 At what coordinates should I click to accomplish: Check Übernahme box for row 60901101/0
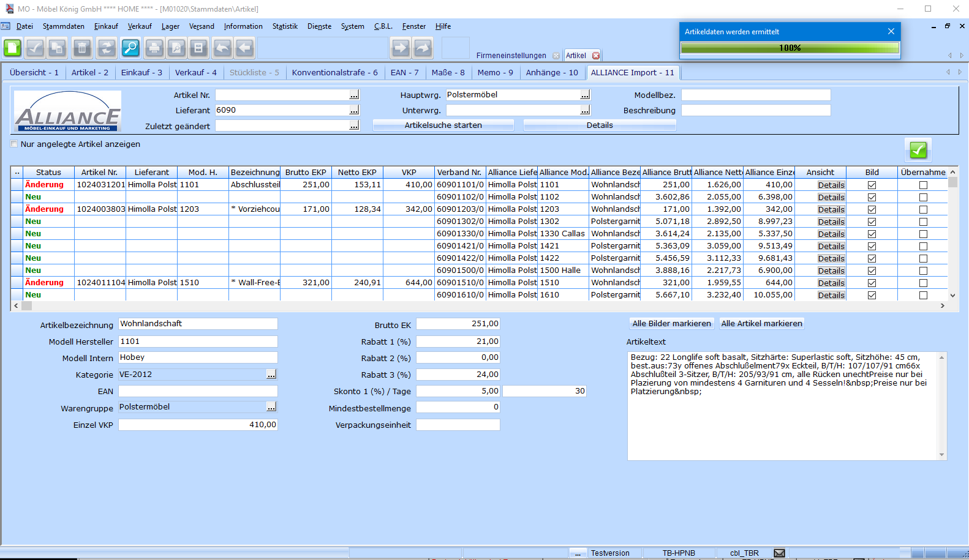point(923,185)
